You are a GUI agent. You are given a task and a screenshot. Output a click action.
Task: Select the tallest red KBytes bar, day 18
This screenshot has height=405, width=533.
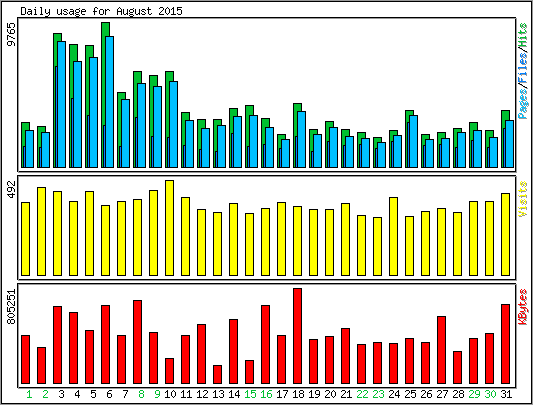297,336
